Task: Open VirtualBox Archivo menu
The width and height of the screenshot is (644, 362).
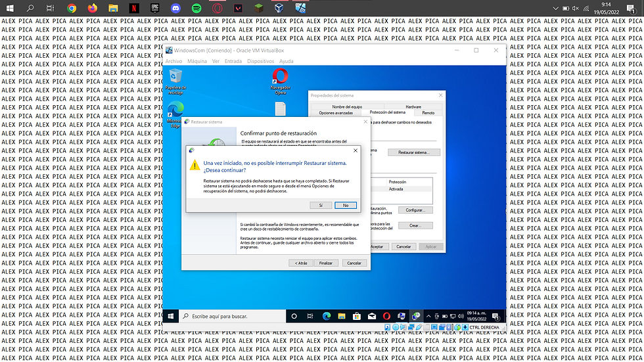Action: [173, 61]
